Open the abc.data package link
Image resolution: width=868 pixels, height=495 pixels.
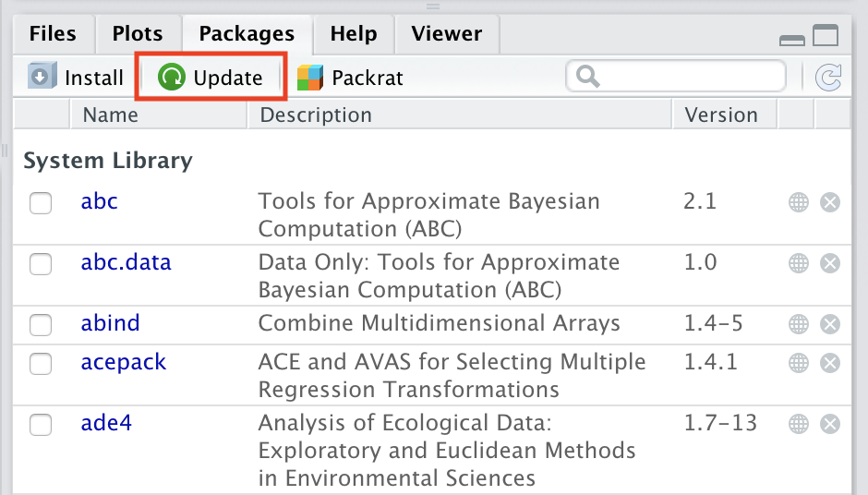coord(126,262)
